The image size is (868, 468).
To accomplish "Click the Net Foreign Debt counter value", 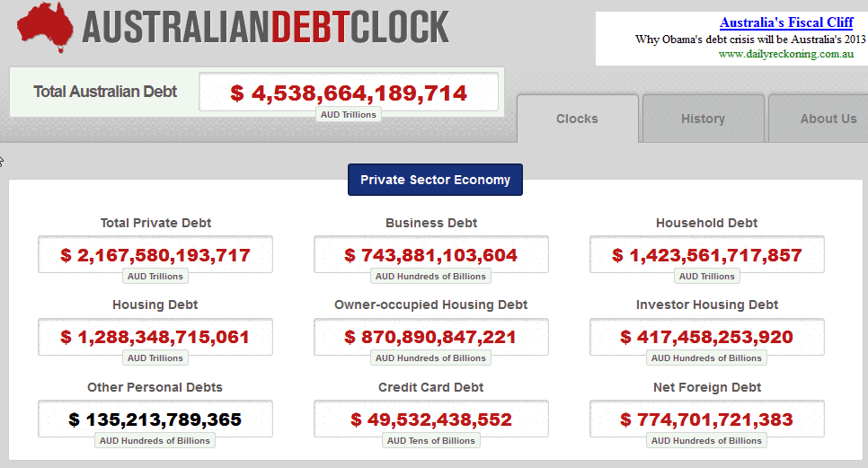I will 706,419.
